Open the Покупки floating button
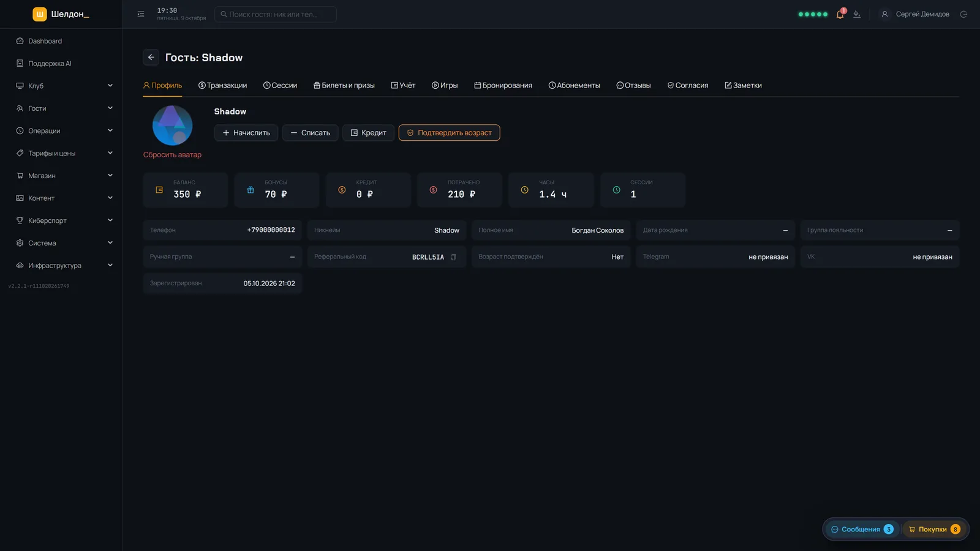This screenshot has width=980, height=551. [x=935, y=530]
